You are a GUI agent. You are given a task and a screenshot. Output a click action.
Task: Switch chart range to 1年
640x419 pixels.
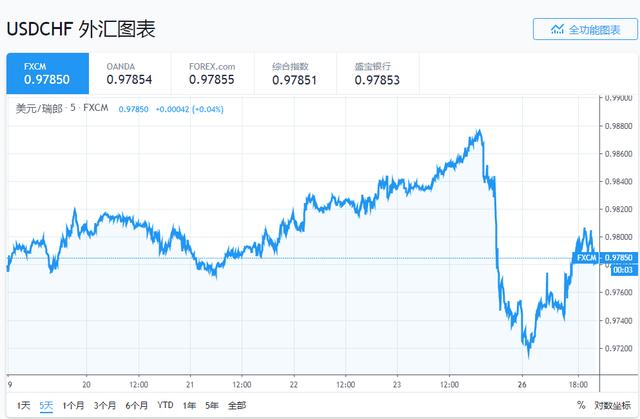pos(189,405)
